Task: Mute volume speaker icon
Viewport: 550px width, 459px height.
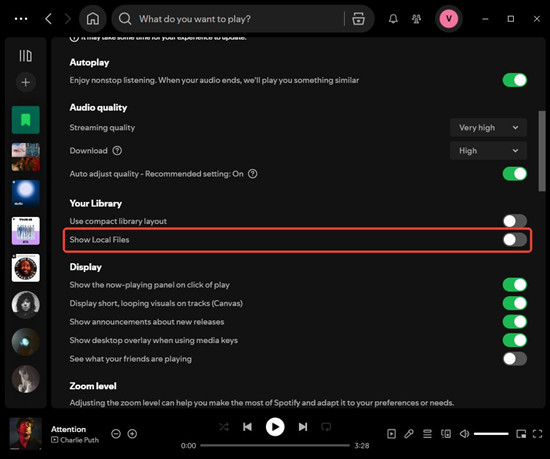Action: pyautogui.click(x=464, y=434)
